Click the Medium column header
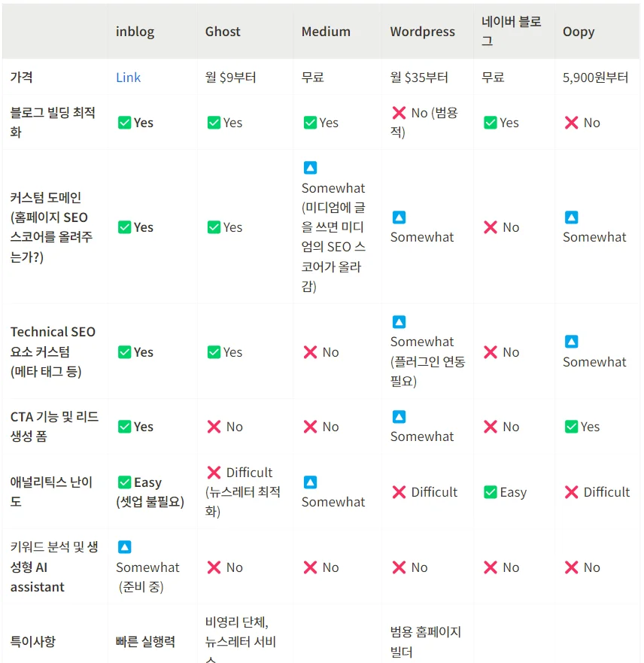Viewport: 644px width, 663px height. point(326,32)
